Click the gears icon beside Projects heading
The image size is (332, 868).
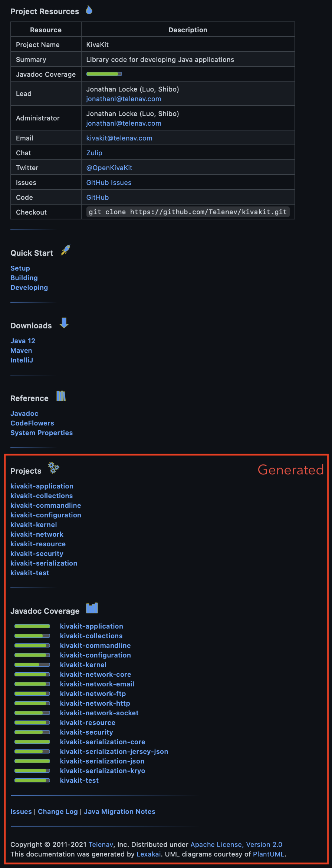pyautogui.click(x=54, y=468)
